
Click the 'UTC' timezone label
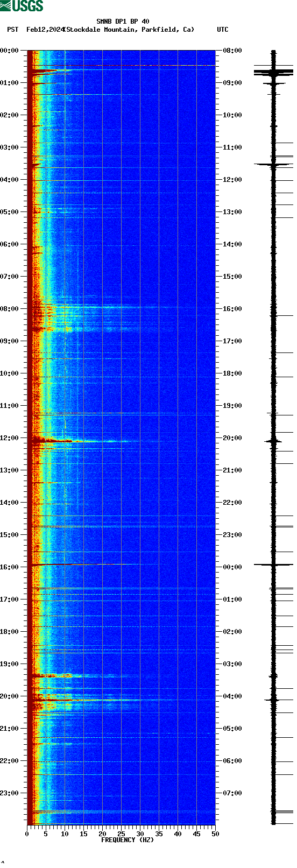click(223, 30)
